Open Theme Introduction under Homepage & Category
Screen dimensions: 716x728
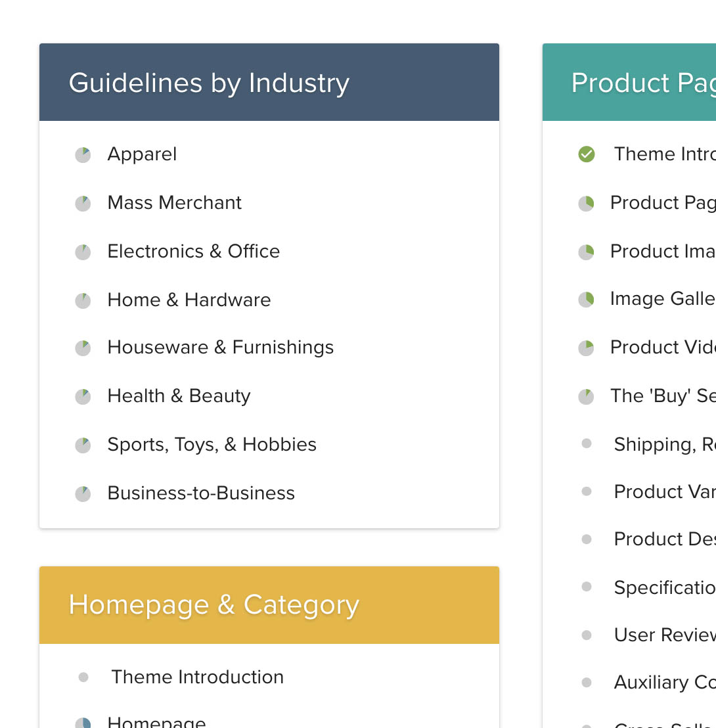tap(197, 677)
